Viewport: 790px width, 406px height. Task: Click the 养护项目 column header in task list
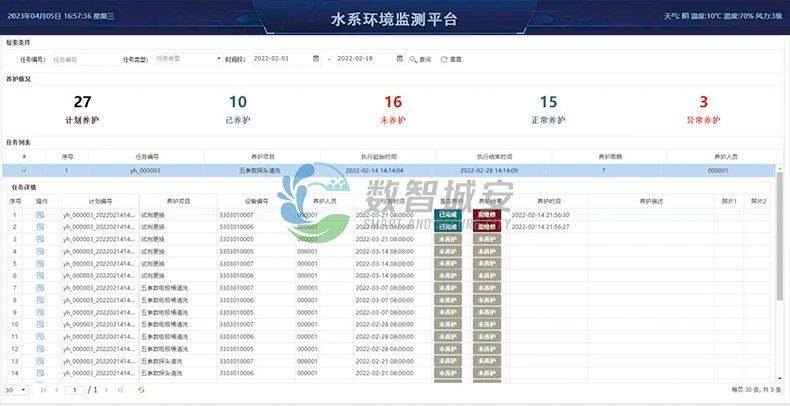coord(264,156)
